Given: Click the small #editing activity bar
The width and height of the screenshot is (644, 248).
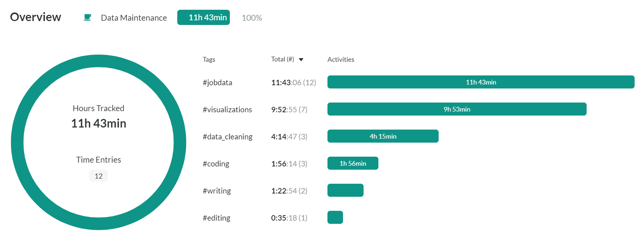Looking at the screenshot, I should (335, 217).
